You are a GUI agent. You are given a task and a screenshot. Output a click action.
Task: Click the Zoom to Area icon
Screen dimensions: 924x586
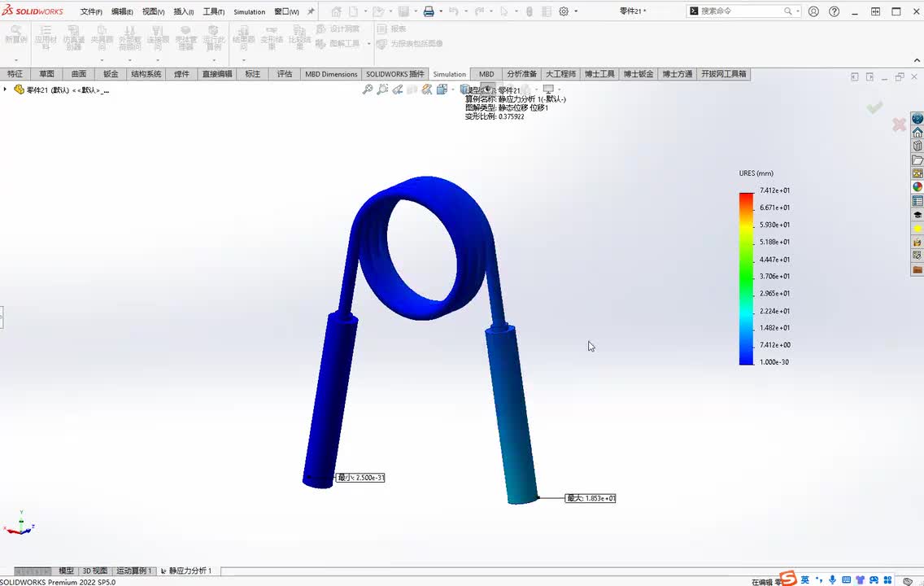(x=382, y=89)
